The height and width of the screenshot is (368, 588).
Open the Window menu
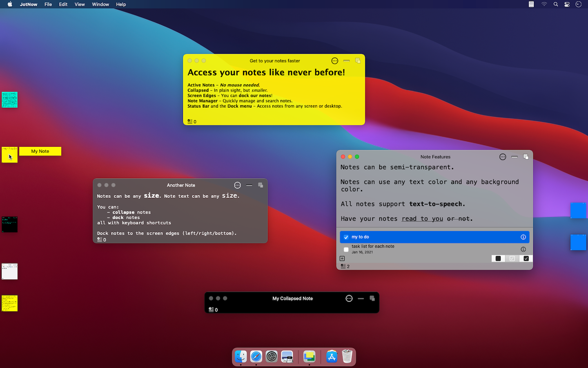(100, 4)
